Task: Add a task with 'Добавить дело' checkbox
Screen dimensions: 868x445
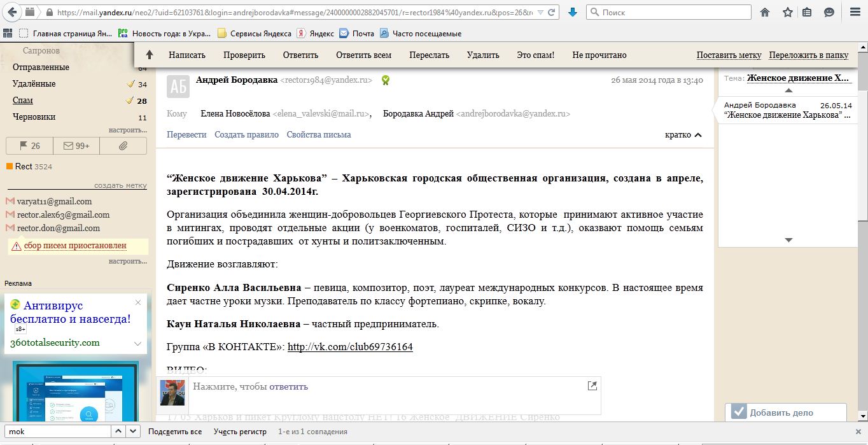Action: [x=738, y=412]
